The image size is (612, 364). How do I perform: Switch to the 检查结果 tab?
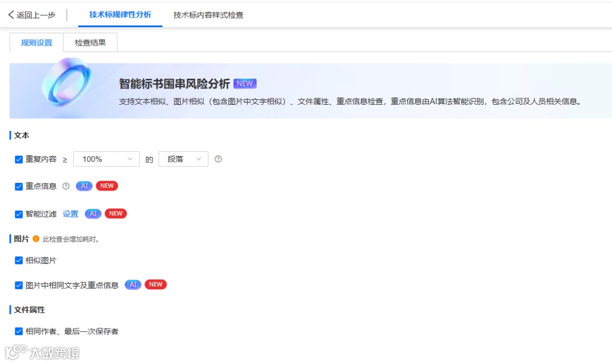[90, 42]
